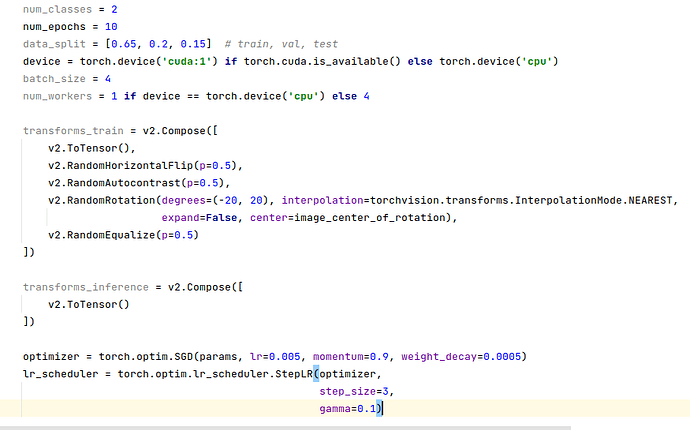Click the v2.RandomRotation call
The height and width of the screenshot is (430, 690).
pyautogui.click(x=104, y=200)
